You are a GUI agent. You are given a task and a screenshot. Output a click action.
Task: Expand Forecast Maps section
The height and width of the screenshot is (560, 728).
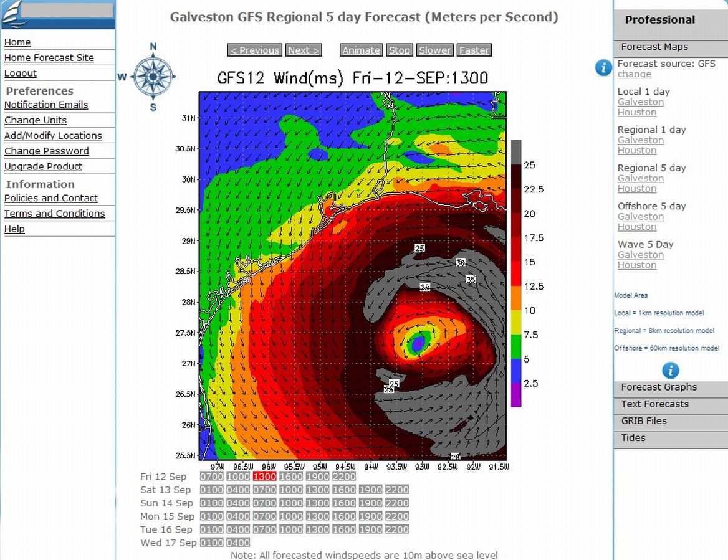tap(671, 47)
